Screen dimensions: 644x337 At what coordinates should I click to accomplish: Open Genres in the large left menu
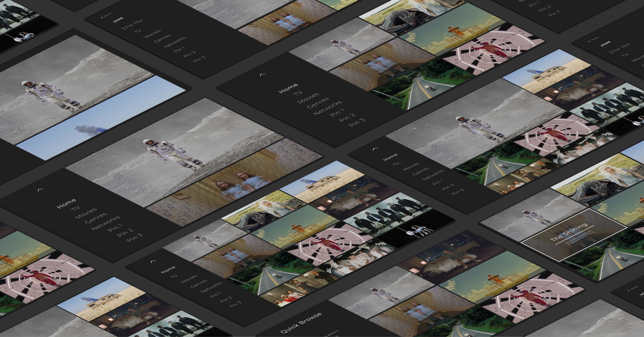click(x=96, y=218)
